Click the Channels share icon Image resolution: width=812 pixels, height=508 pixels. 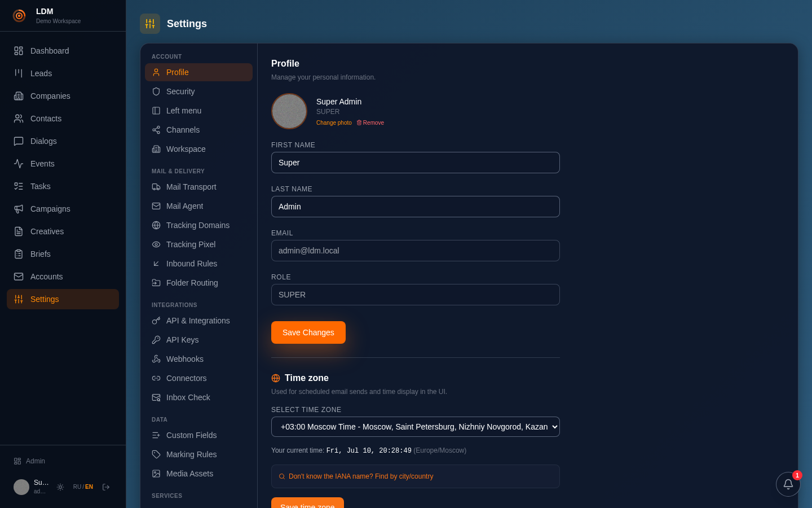156,130
